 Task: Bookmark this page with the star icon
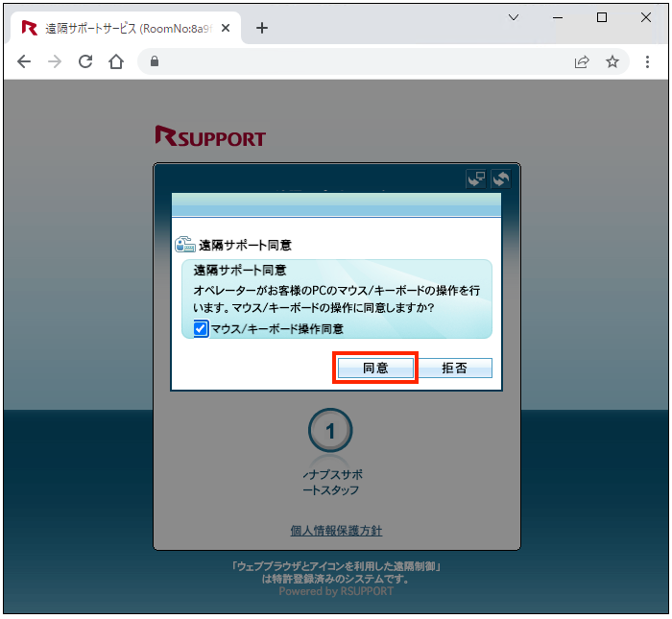click(x=612, y=61)
